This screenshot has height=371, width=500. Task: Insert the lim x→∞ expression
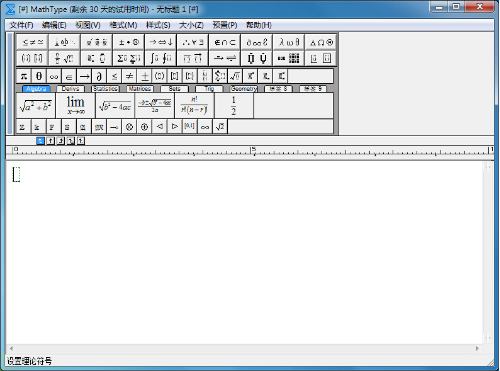(x=76, y=106)
